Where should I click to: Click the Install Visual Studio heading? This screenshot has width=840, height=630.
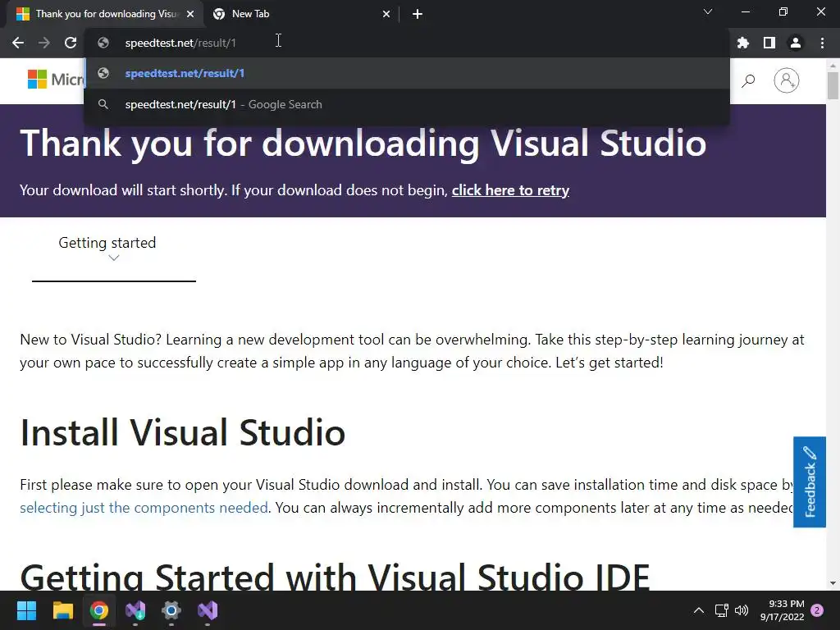tap(183, 432)
